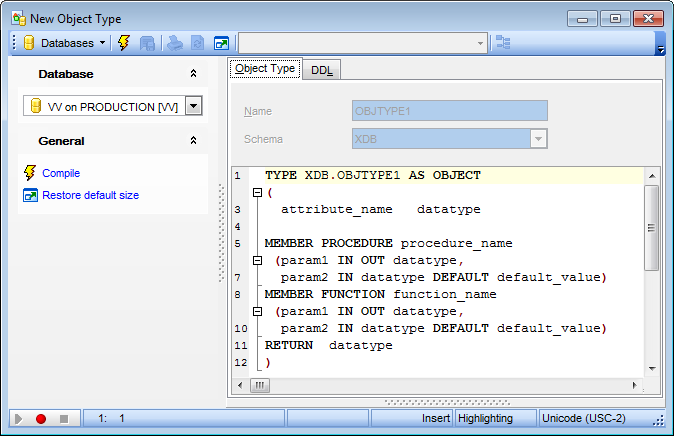Open the VV on PRODUCTION database dropdown
Screen dimensions: 674x436
tap(194, 106)
